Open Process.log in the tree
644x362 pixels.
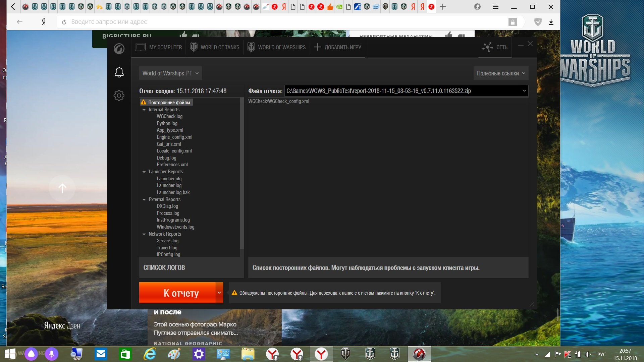click(x=168, y=213)
